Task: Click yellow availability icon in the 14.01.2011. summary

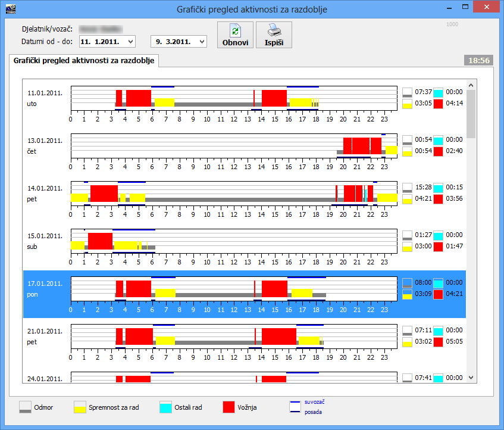Action: pyautogui.click(x=407, y=199)
